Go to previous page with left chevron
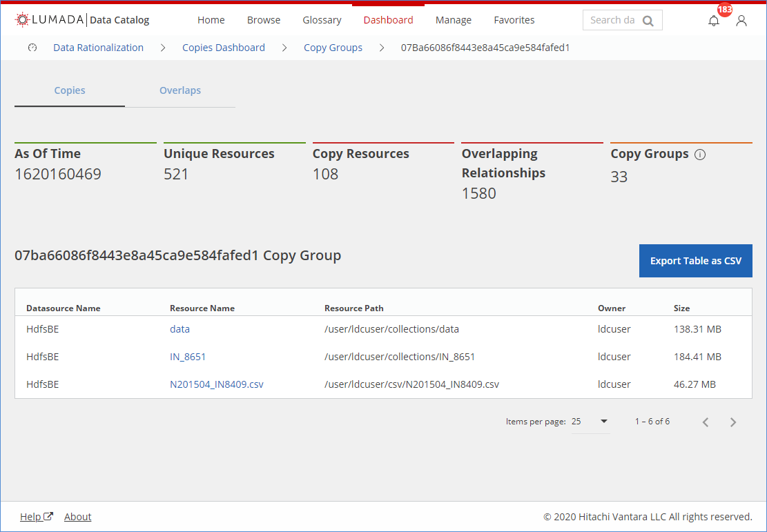 click(x=706, y=422)
